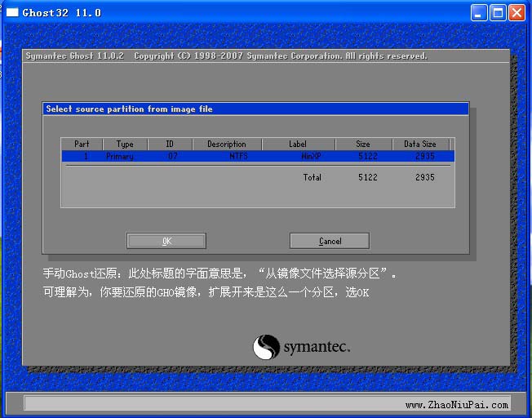
Task: Select the Primary NTFS WinXP partition row
Action: coord(258,156)
